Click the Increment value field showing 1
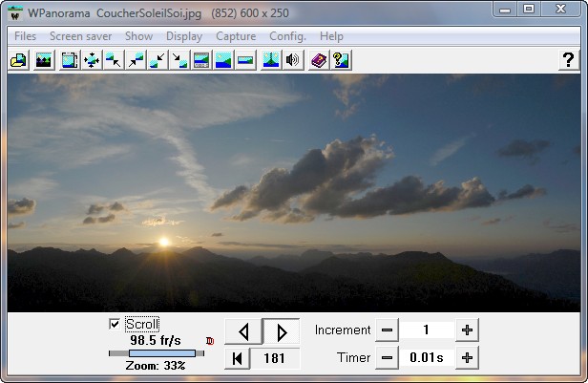This screenshot has width=588, height=383. pos(426,330)
